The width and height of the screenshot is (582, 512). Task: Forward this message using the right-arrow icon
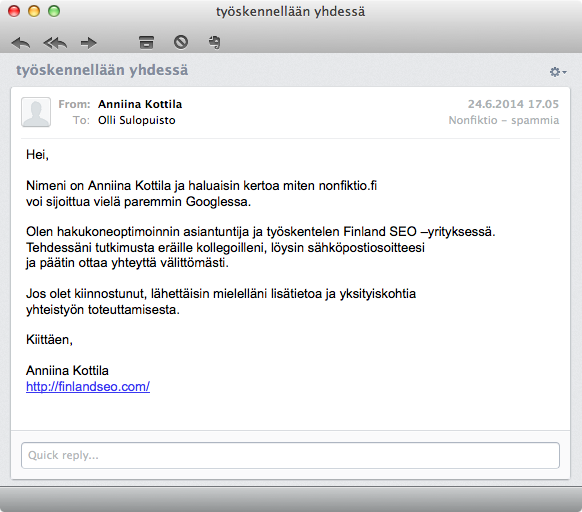(89, 43)
